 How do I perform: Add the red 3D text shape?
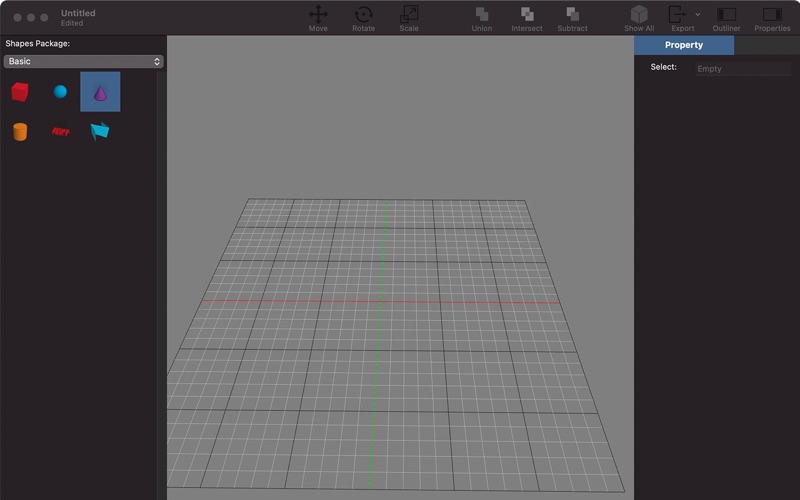(60, 132)
